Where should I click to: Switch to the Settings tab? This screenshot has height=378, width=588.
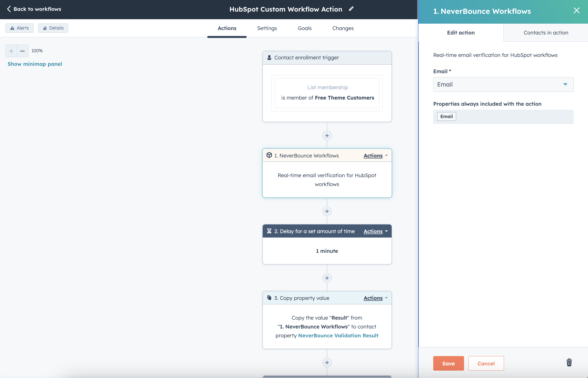[267, 28]
